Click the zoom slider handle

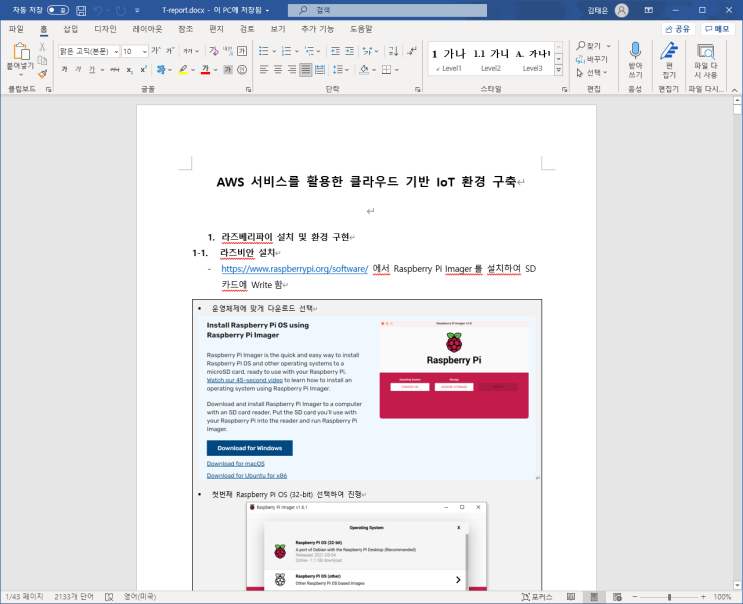670,597
